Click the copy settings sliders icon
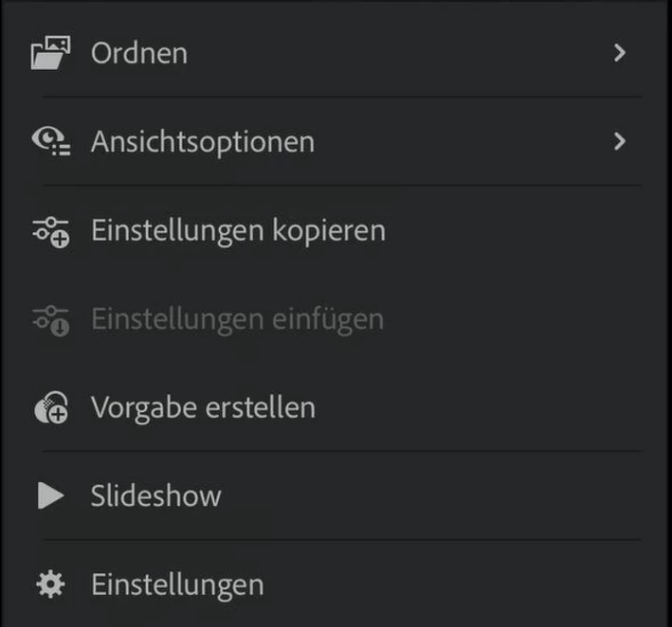 (50, 230)
